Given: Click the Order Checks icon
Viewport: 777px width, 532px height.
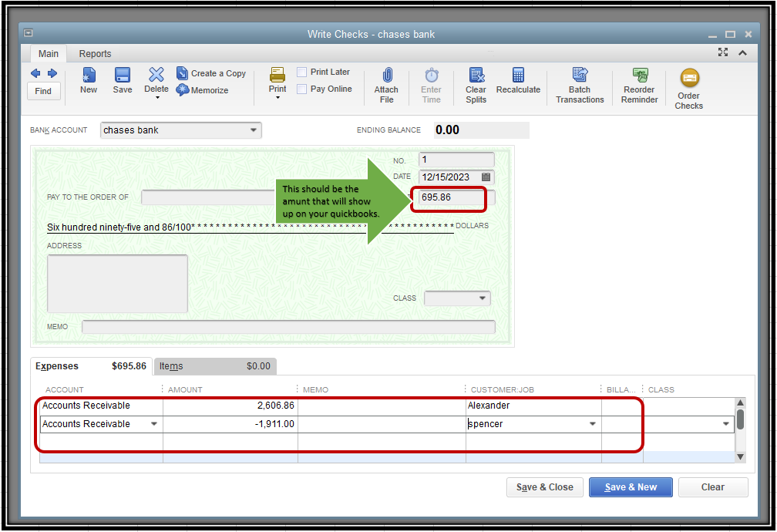Looking at the screenshot, I should [688, 79].
